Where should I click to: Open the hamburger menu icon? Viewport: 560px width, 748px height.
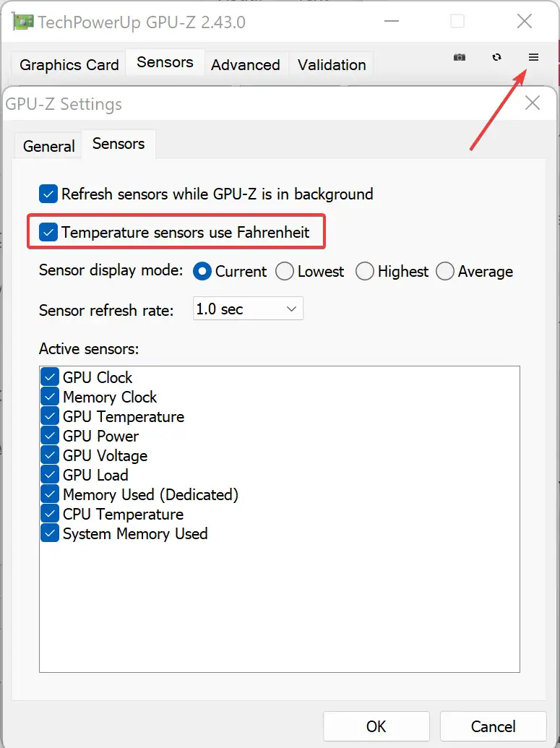point(533,57)
